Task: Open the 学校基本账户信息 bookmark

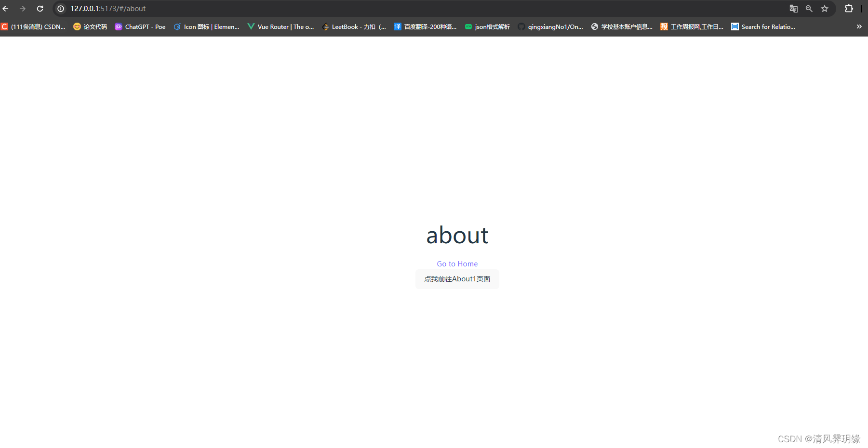Action: click(x=622, y=27)
